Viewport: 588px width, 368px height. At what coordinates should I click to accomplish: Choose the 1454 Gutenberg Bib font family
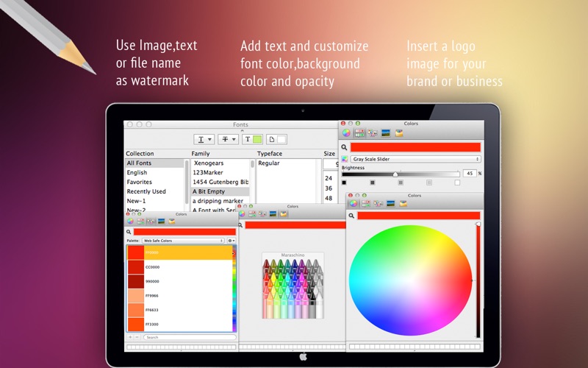[x=220, y=182]
